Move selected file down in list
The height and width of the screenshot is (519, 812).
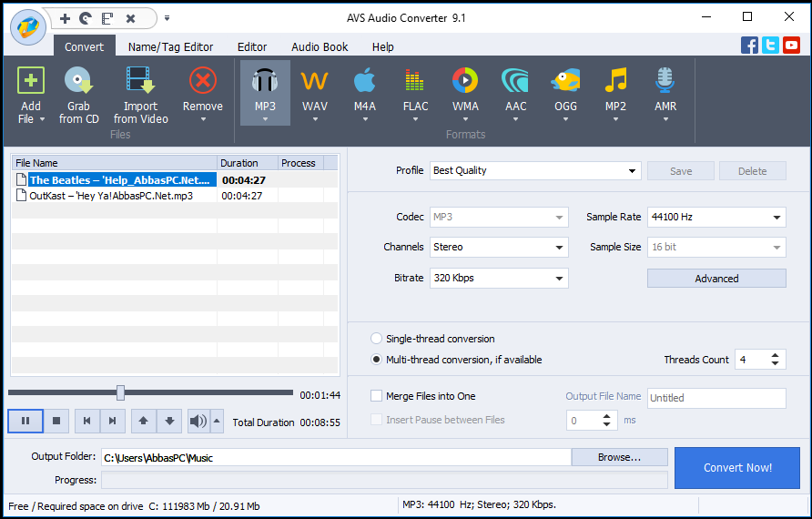(169, 421)
